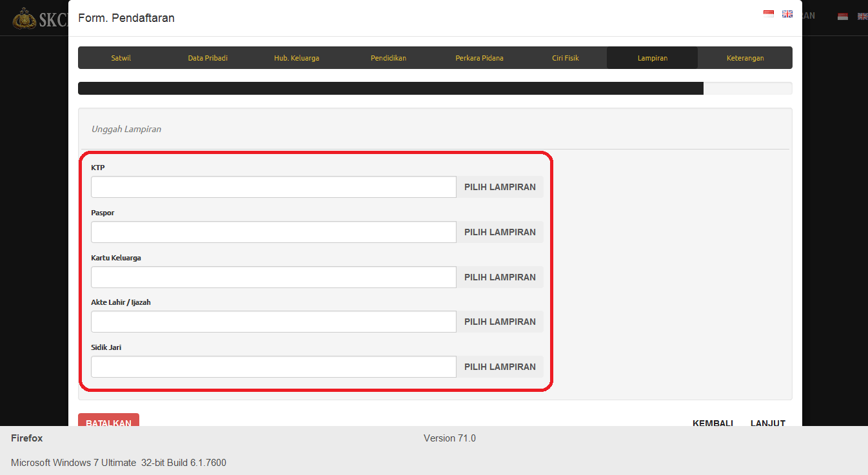The image size is (868, 475).
Task: Click the "Form. Pendaftaran" dialog title
Action: click(126, 18)
